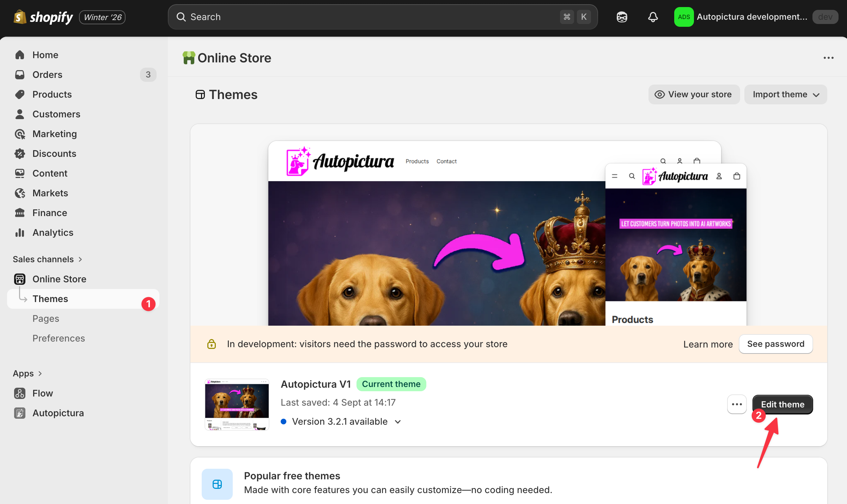The image size is (847, 504).
Task: Click the Online Store storefront icon
Action: tap(20, 279)
